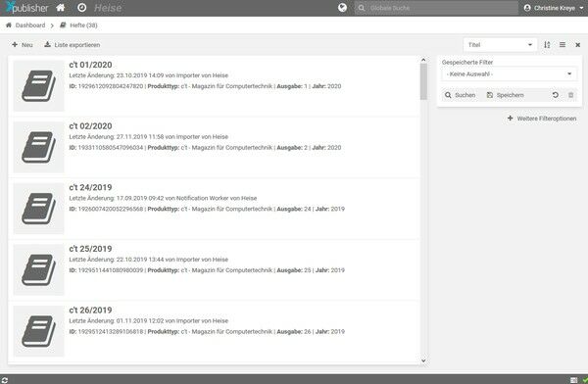This screenshot has width=588, height=384.
Task: Select title c't 24/2019
Action: (x=90, y=187)
